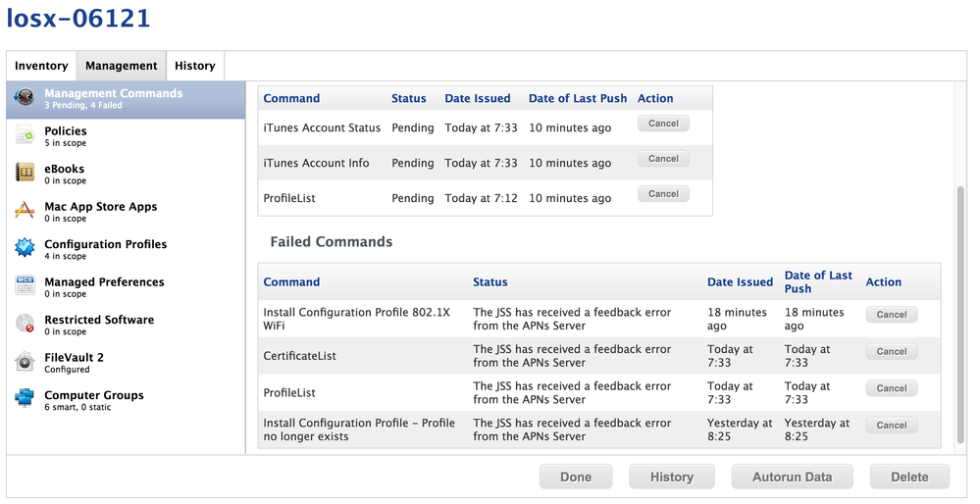This screenshot has width=980, height=504.
Task: Select the Managed Preferences MCX icon
Action: point(25,285)
